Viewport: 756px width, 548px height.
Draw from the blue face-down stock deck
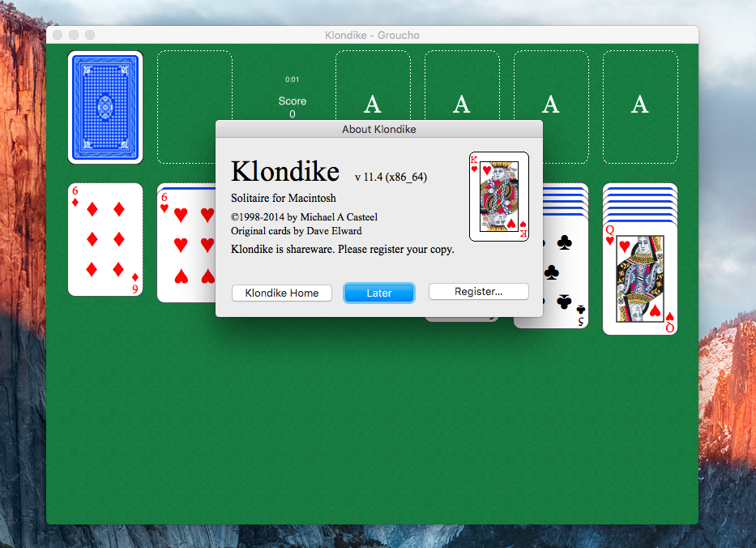[105, 107]
